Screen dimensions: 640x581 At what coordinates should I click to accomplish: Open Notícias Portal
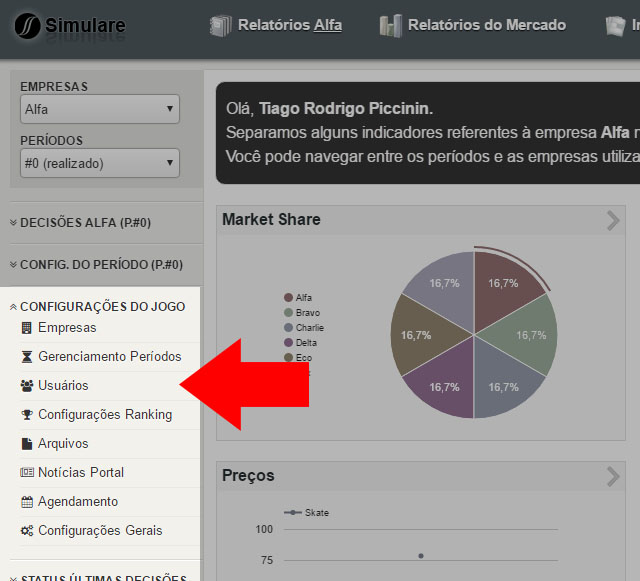(81, 473)
